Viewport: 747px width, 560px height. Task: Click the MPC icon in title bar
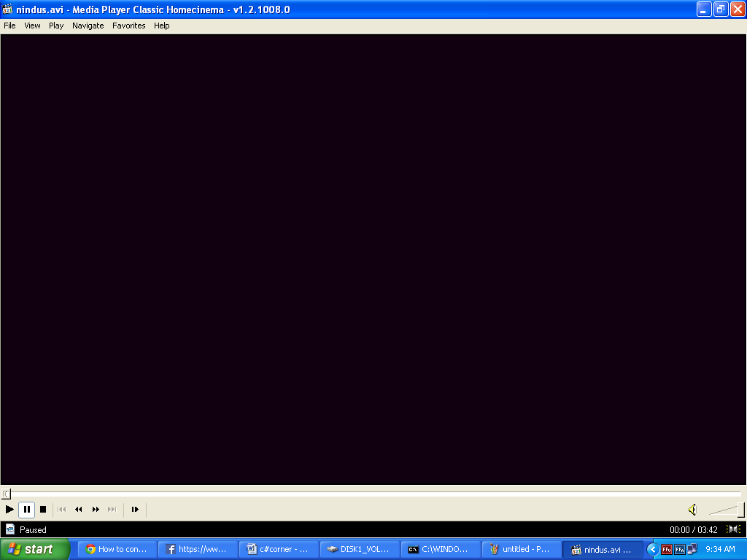[x=7, y=9]
